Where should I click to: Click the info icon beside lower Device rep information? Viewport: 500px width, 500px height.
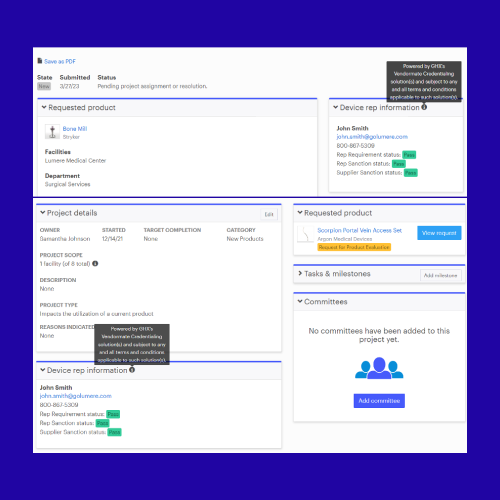[132, 370]
